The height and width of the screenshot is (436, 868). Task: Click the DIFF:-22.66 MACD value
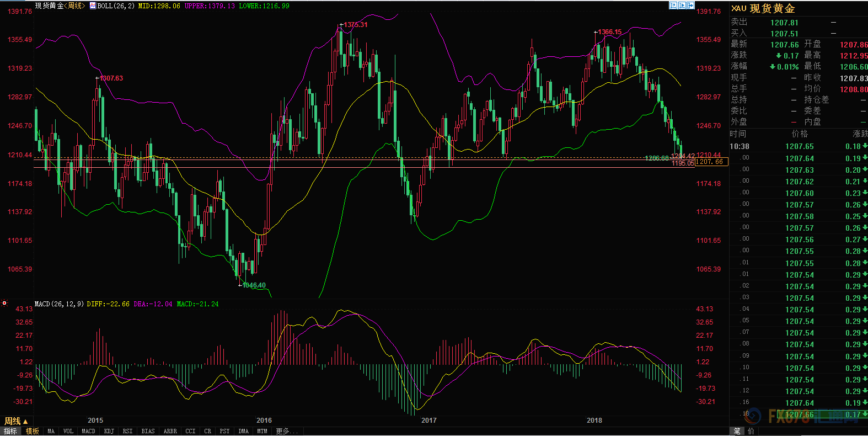109,304
